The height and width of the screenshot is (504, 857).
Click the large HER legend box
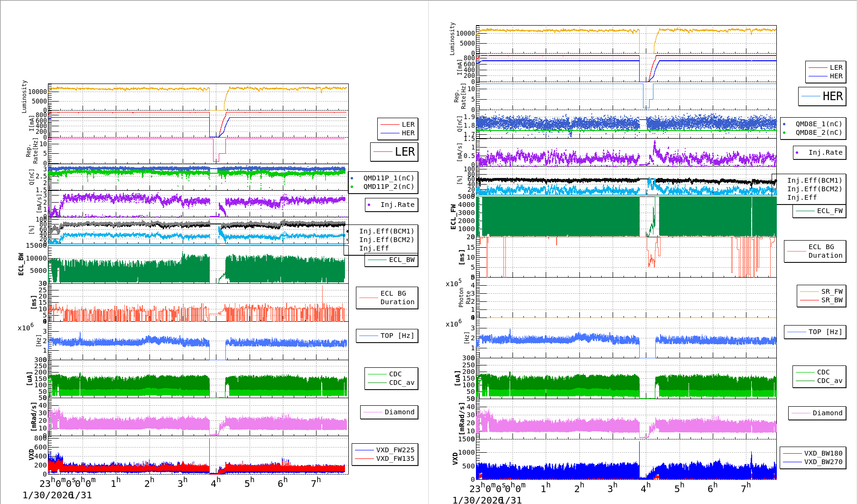click(x=822, y=96)
